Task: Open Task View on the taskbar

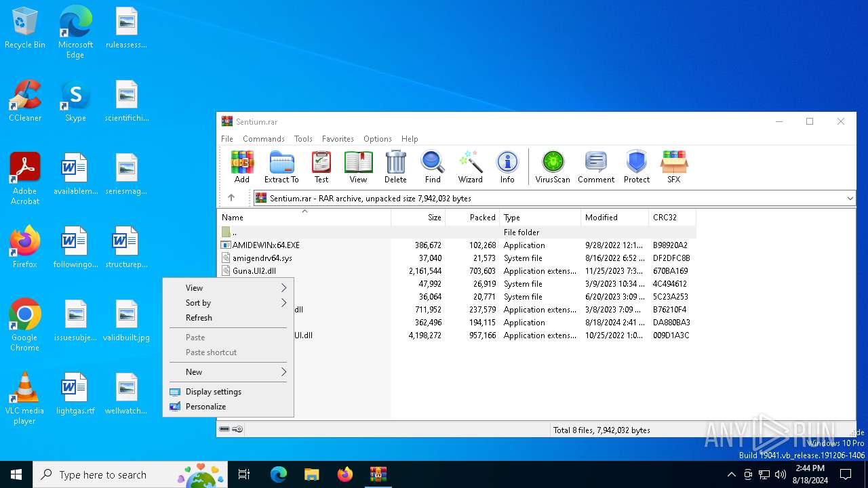Action: coord(244,474)
